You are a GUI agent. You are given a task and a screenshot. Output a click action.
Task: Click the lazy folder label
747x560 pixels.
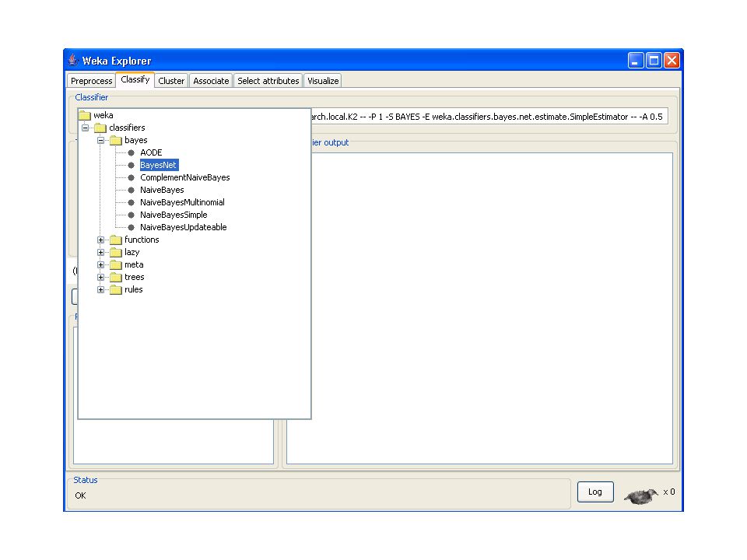pos(132,252)
